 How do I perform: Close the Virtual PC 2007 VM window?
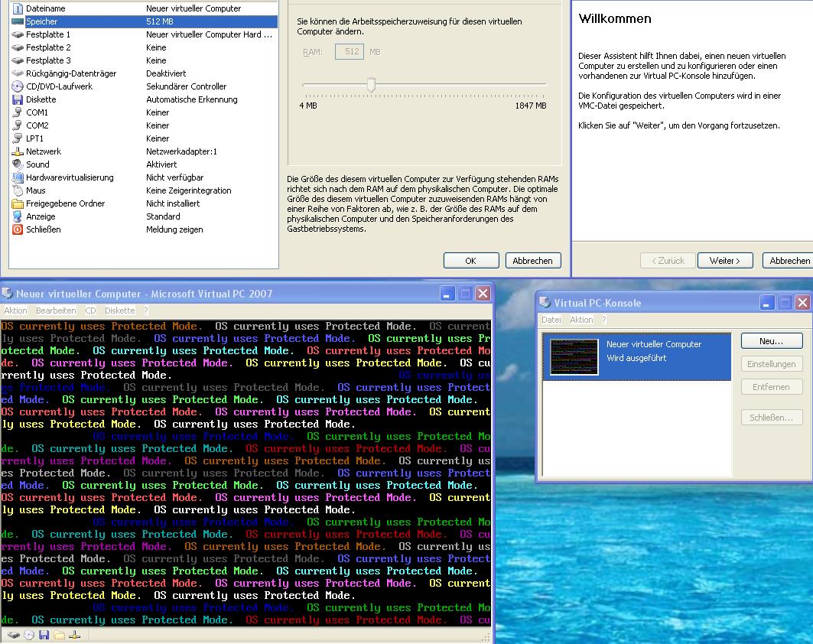click(483, 294)
